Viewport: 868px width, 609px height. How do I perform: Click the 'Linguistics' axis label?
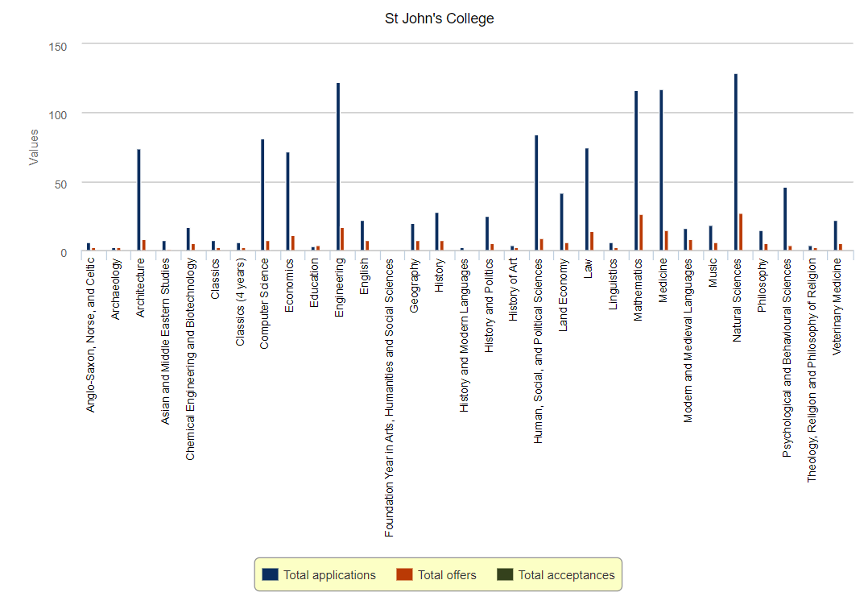[x=612, y=284]
